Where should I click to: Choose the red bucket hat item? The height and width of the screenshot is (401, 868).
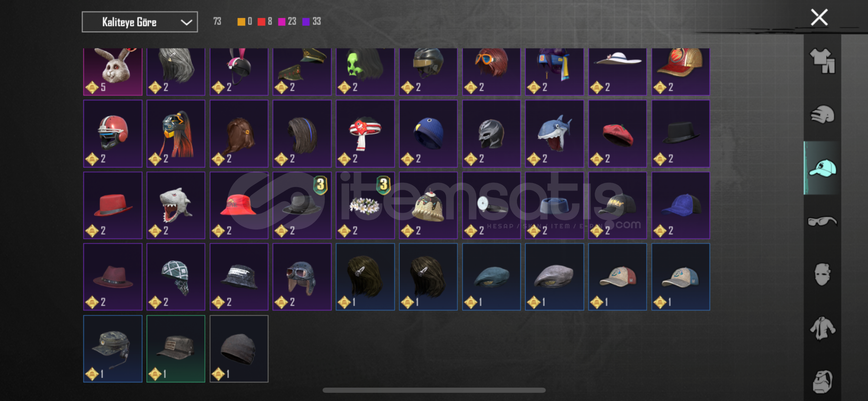tap(239, 205)
